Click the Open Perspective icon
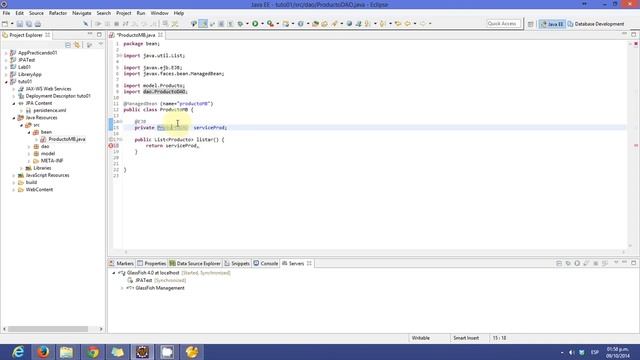Image resolution: width=640 pixels, height=360 pixels. click(x=530, y=24)
